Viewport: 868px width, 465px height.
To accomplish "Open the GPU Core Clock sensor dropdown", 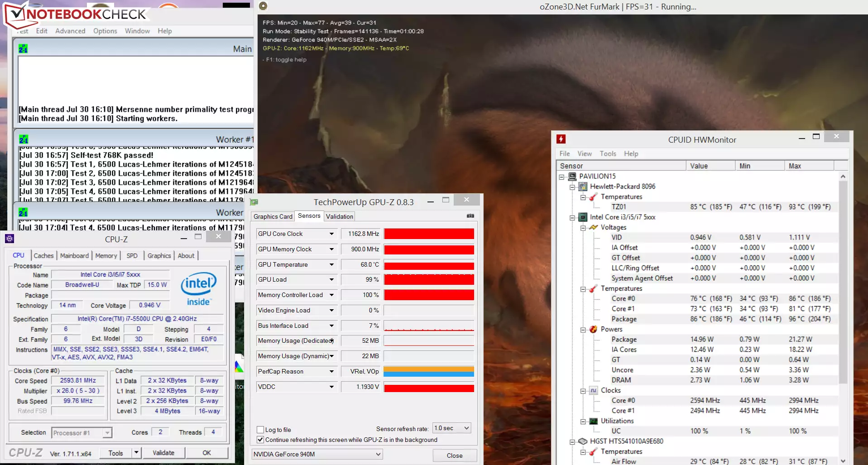I will [x=331, y=234].
